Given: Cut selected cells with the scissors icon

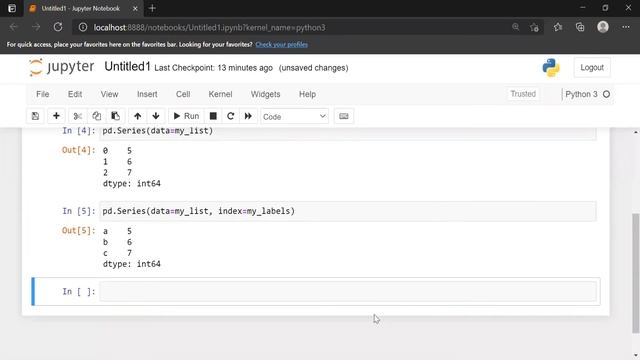Looking at the screenshot, I should (78, 116).
